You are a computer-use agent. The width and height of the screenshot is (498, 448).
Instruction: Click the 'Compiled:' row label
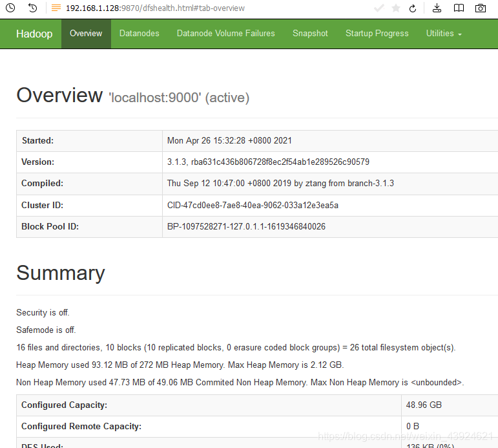pyautogui.click(x=42, y=183)
